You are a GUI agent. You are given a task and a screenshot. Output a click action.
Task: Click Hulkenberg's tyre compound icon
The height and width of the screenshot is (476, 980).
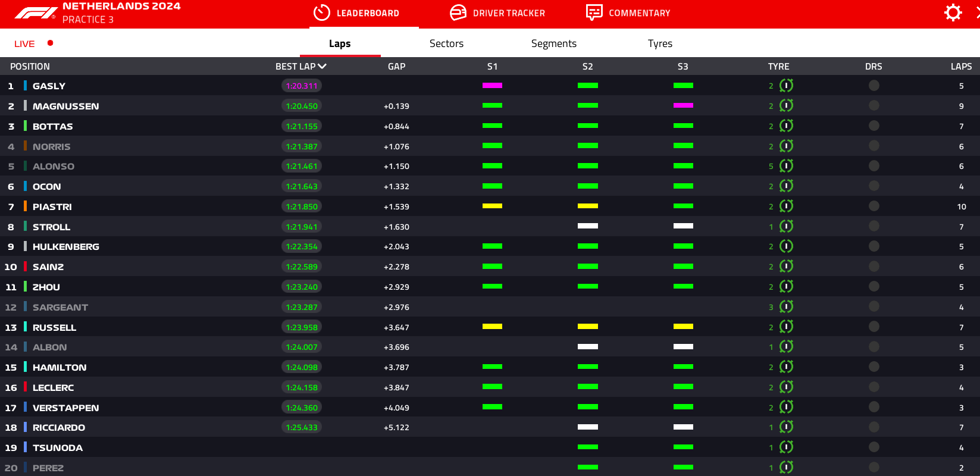click(x=786, y=246)
